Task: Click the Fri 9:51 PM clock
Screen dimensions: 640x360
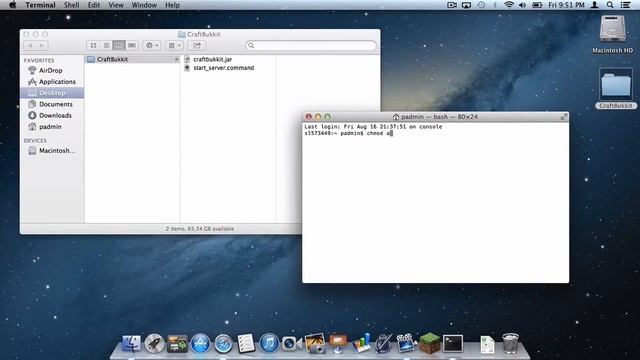Action: (566, 5)
